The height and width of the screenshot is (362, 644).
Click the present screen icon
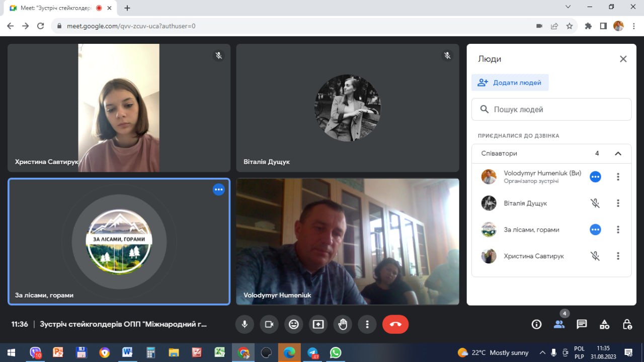pos(318,324)
